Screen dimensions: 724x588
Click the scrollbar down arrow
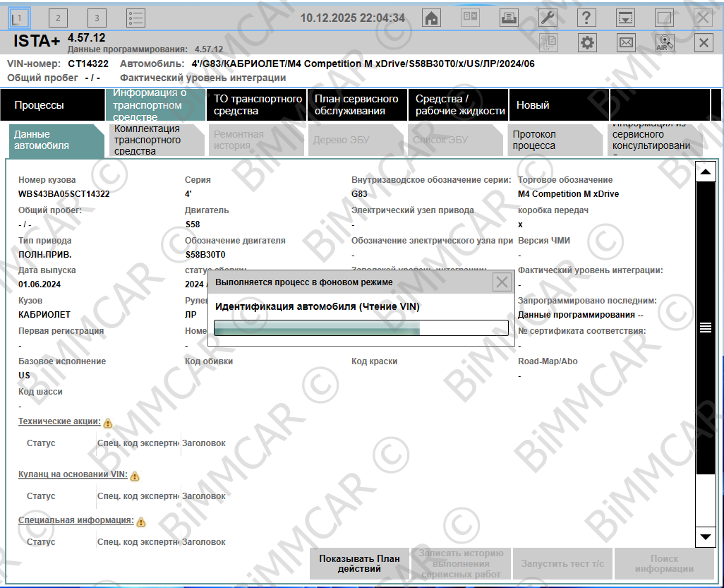click(705, 537)
